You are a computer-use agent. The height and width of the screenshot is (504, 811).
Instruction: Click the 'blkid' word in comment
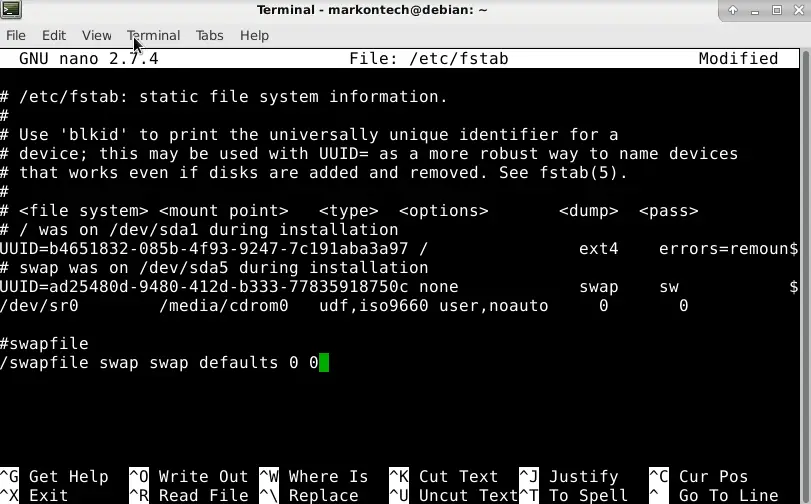94,135
